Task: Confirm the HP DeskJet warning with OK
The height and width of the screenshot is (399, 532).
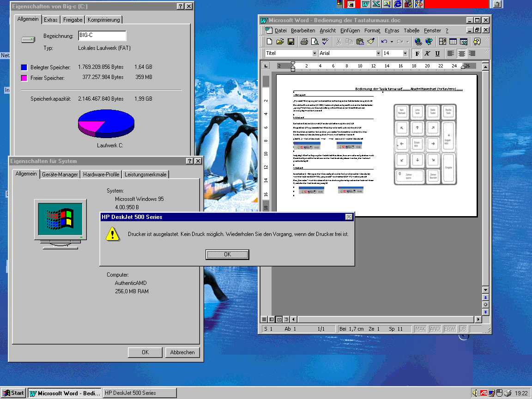Action: point(227,254)
